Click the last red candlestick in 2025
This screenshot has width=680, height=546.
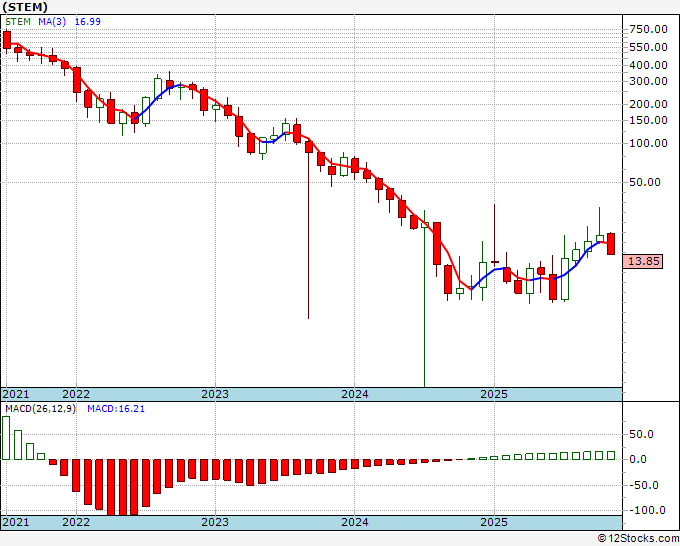(x=611, y=244)
